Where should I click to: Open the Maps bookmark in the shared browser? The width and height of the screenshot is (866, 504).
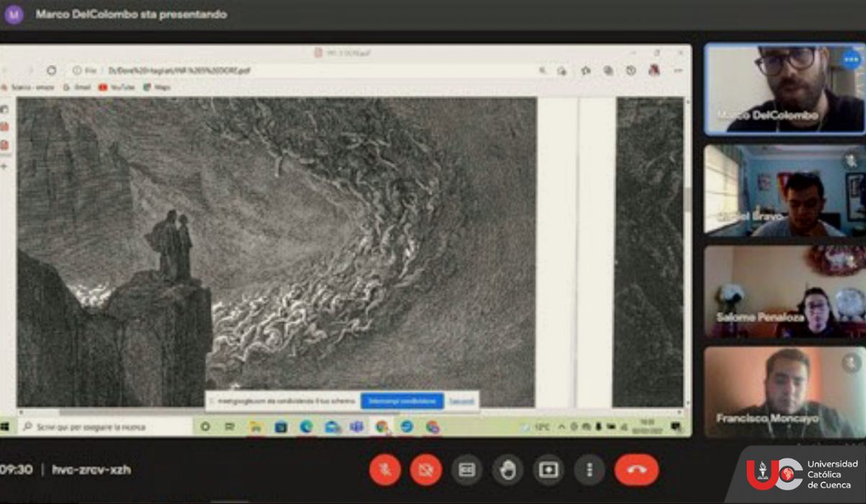pos(157,87)
